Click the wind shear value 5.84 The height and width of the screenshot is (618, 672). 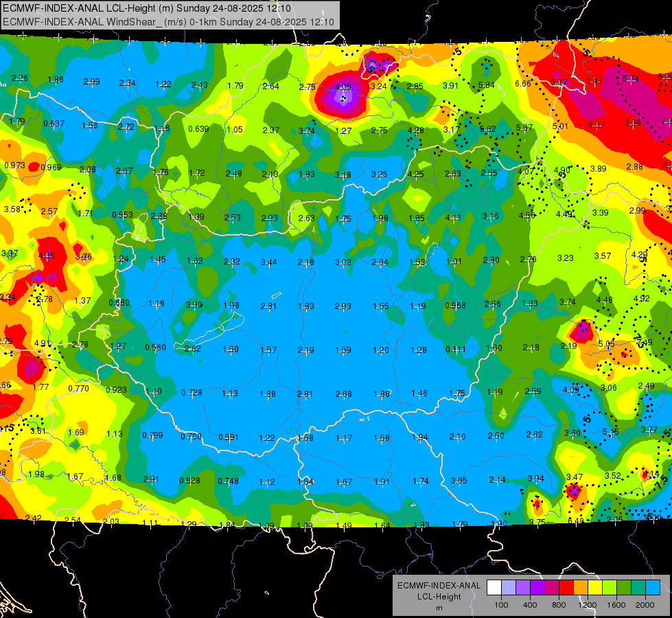pos(487,85)
